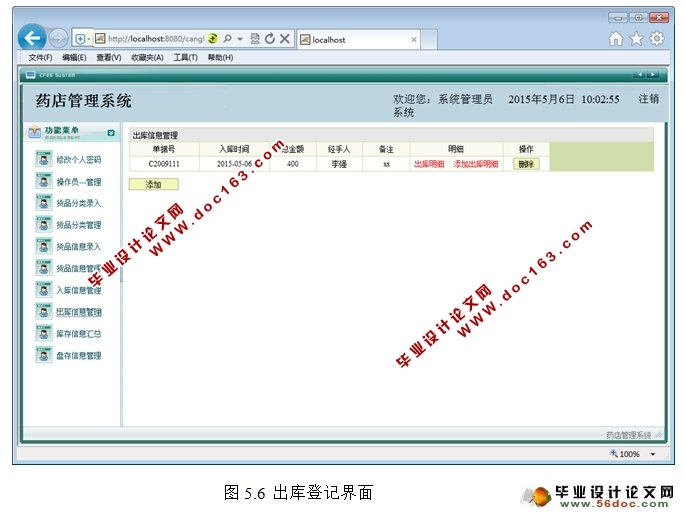
Task: Open 货品信息录入 menu item
Action: [79, 247]
